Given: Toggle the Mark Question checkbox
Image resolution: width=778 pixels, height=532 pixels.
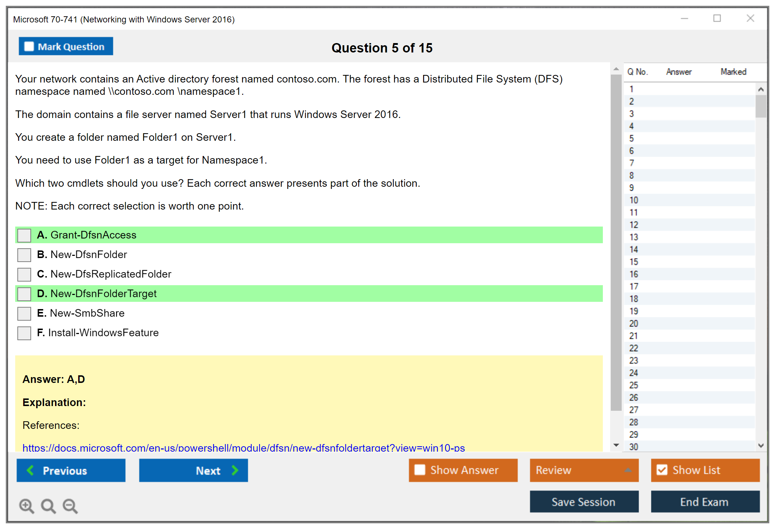Looking at the screenshot, I should 29,47.
